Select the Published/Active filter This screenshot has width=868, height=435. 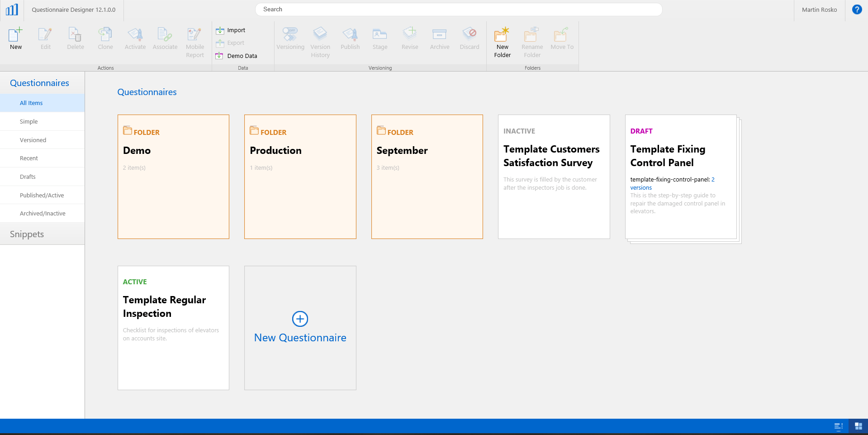pos(42,195)
